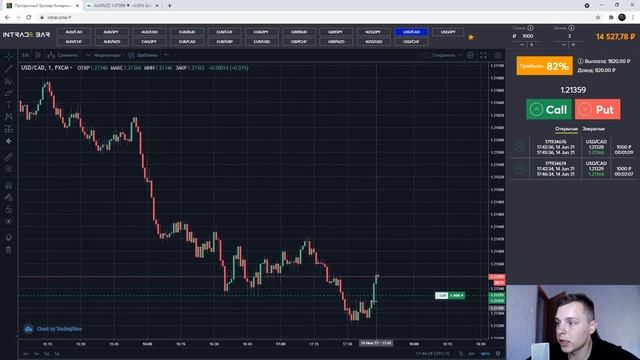Click the favorites star icon

pos(471,37)
